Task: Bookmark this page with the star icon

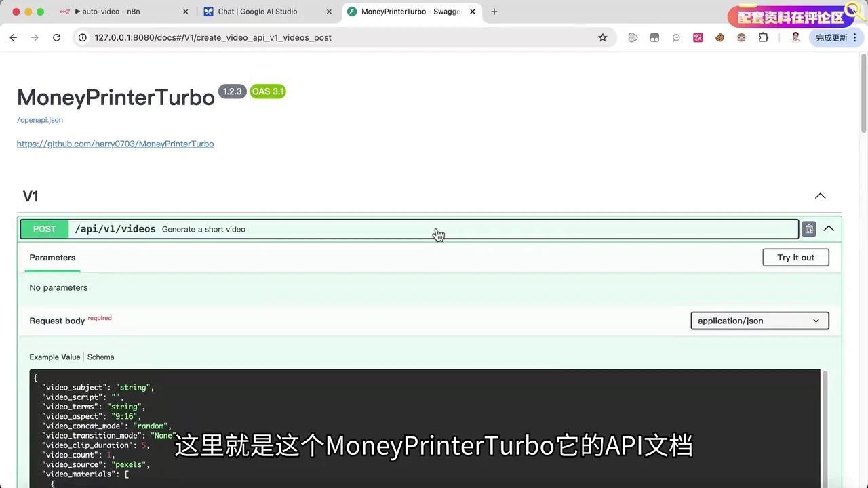Action: pyautogui.click(x=602, y=37)
